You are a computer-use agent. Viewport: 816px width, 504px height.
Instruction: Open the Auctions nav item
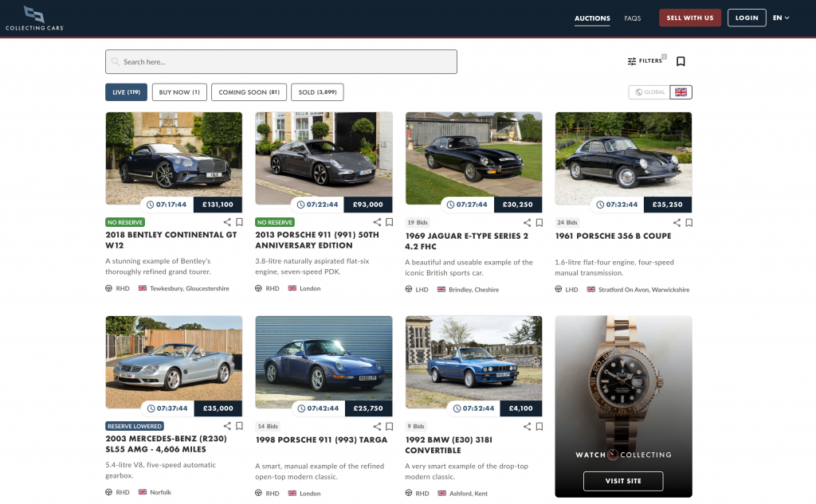tap(592, 18)
